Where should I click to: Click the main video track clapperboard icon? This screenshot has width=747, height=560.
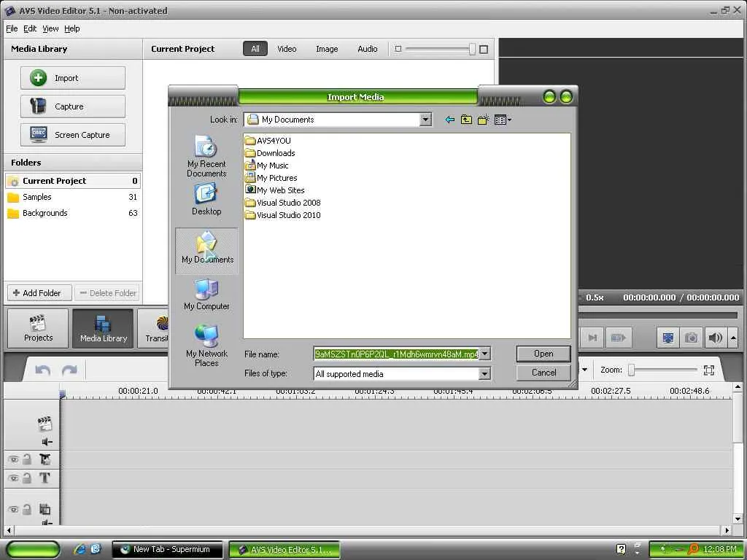pyautogui.click(x=44, y=424)
